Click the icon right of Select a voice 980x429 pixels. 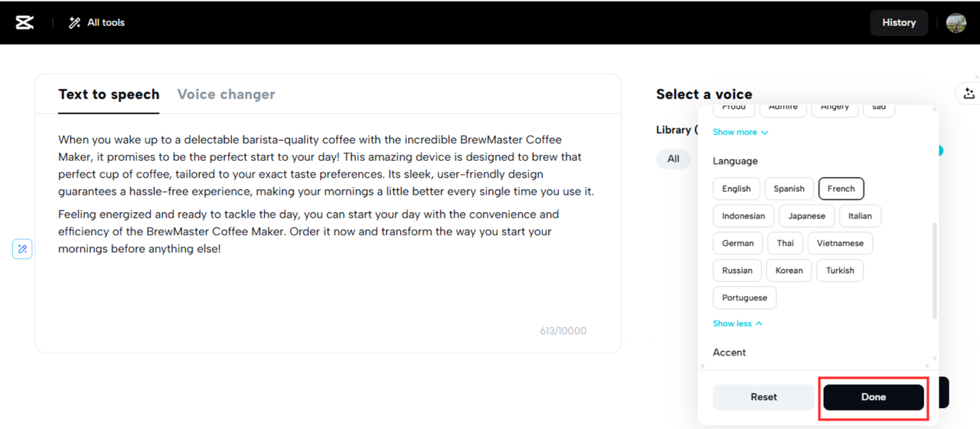click(x=969, y=93)
